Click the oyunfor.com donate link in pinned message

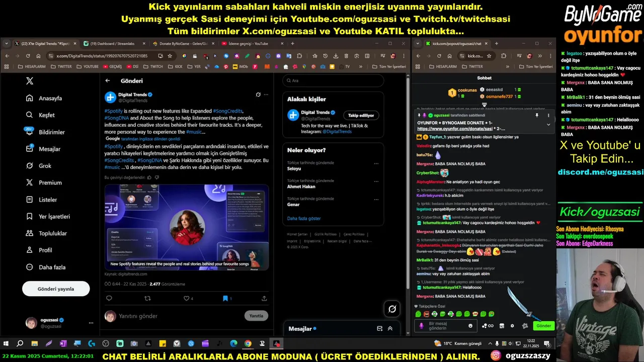click(455, 129)
